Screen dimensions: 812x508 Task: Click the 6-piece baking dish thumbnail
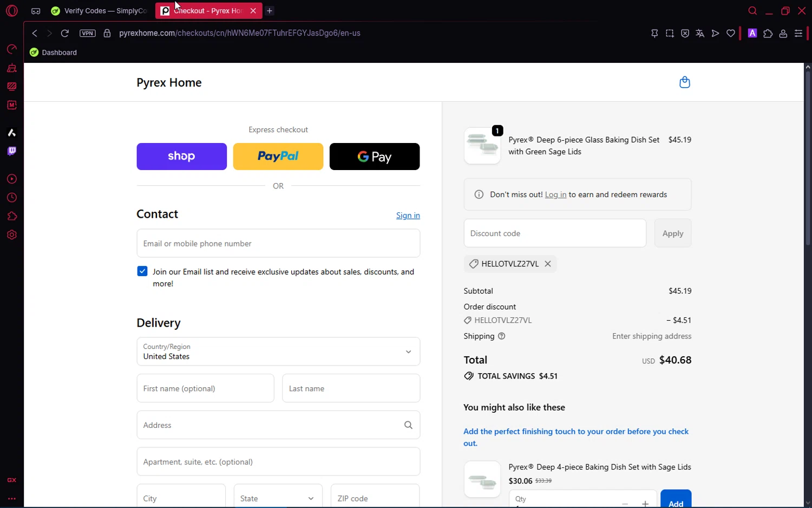(482, 146)
